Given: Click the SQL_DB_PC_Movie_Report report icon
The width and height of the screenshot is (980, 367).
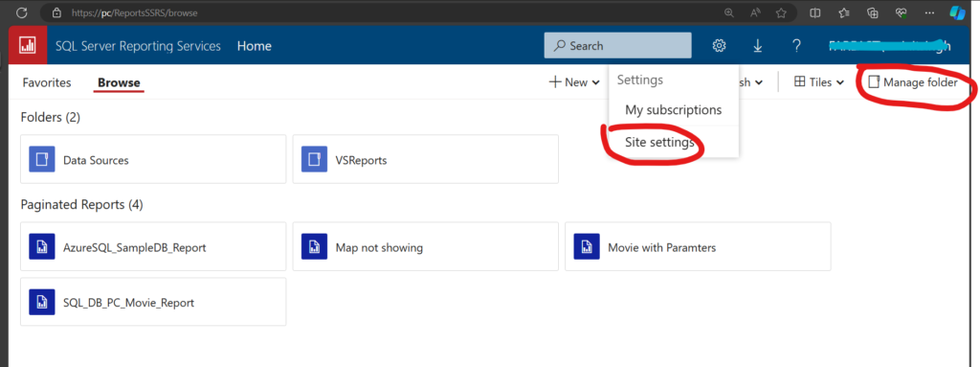Looking at the screenshot, I should (x=42, y=303).
